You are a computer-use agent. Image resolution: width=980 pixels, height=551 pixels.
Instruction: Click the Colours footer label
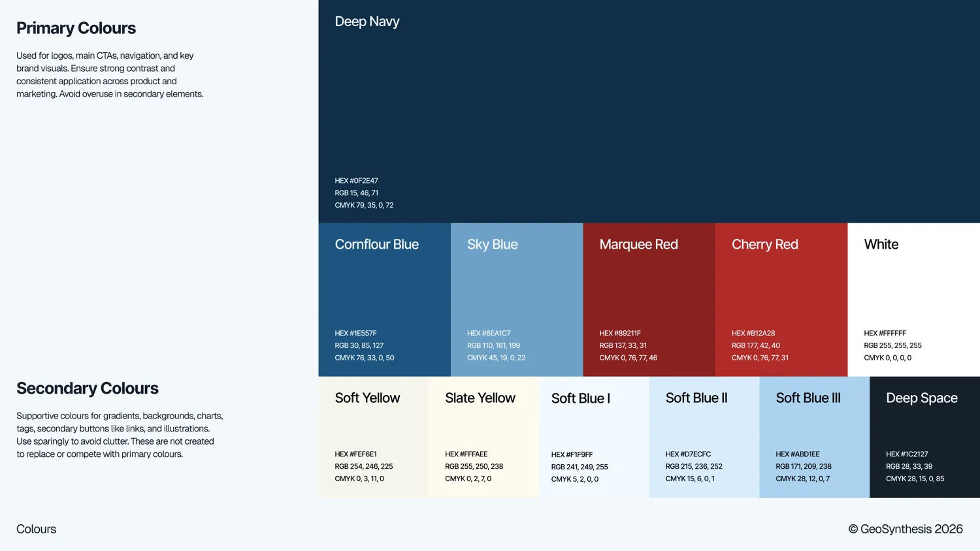tap(37, 529)
